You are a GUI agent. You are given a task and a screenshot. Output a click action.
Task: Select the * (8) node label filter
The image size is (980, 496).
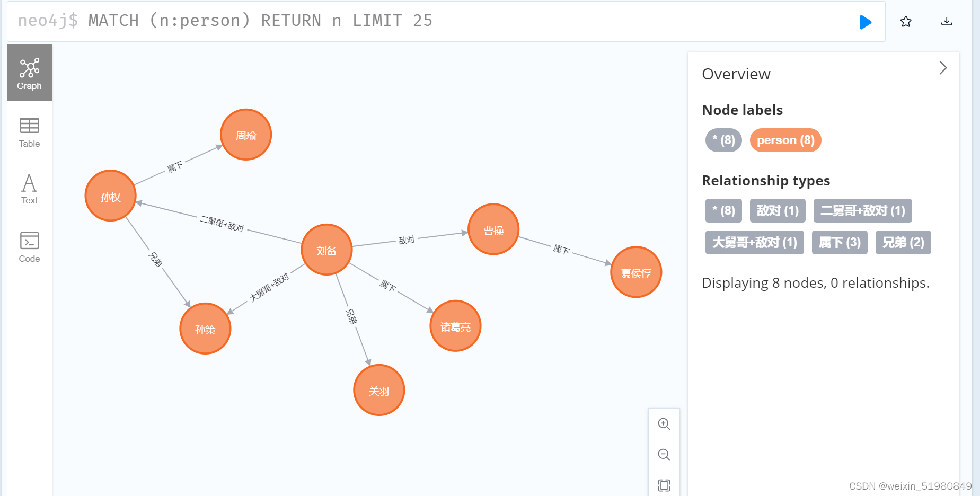pos(723,140)
